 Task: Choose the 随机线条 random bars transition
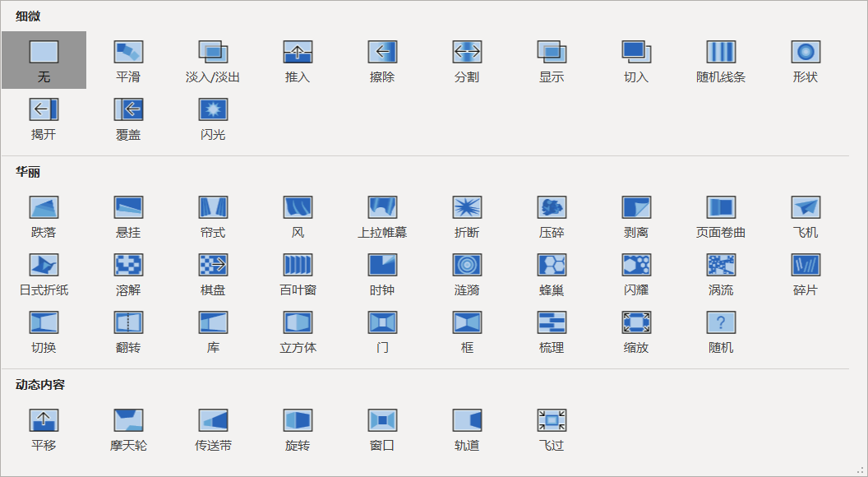[x=720, y=60]
